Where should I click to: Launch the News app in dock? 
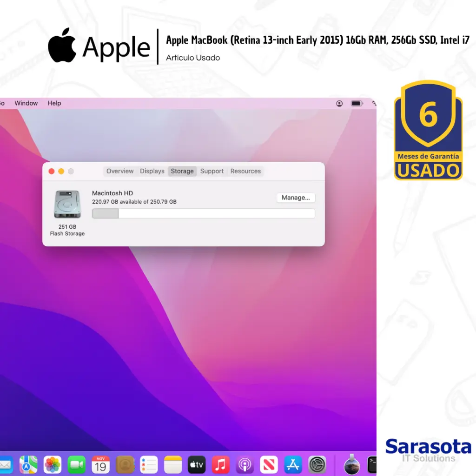coord(269,464)
